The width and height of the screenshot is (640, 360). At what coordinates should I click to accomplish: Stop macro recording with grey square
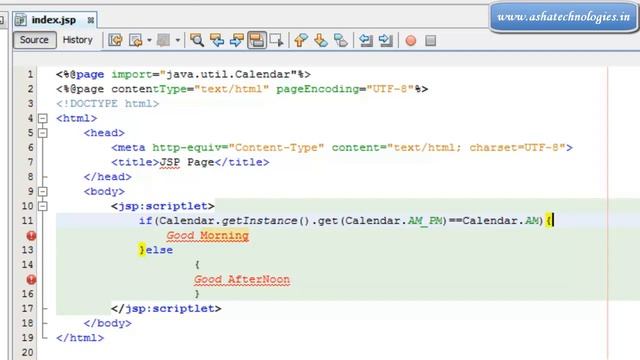(431, 40)
